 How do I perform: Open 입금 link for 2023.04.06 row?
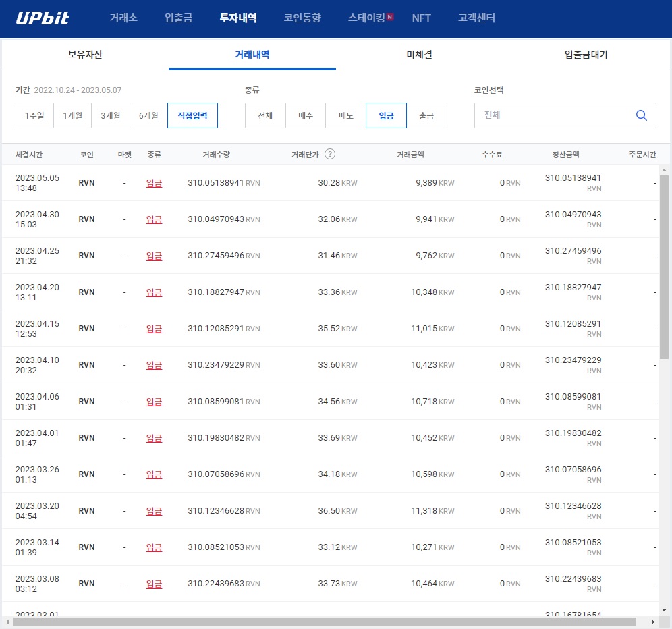coord(154,402)
